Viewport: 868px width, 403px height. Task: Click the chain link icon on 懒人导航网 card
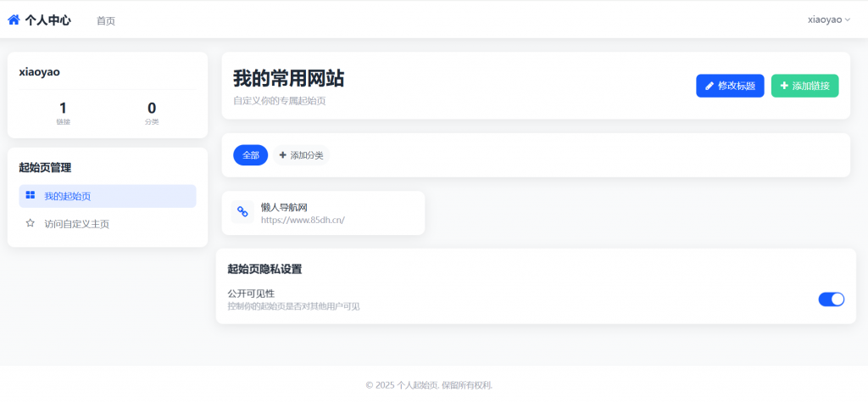point(242,212)
